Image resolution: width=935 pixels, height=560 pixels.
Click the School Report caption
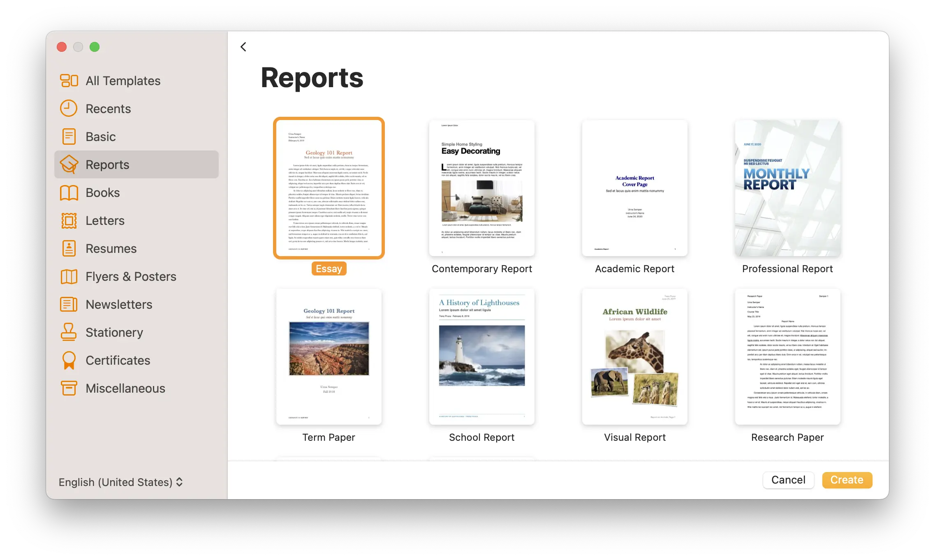pyautogui.click(x=482, y=437)
